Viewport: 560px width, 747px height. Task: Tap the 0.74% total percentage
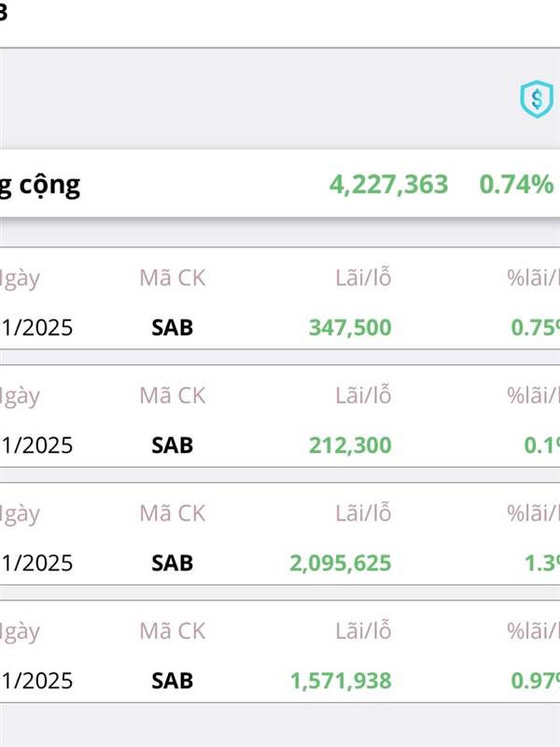pos(516,185)
